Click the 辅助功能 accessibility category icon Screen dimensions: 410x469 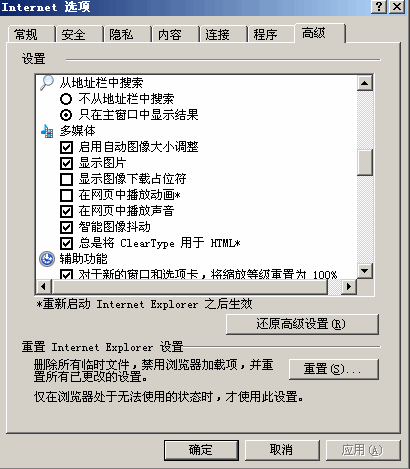(47, 259)
